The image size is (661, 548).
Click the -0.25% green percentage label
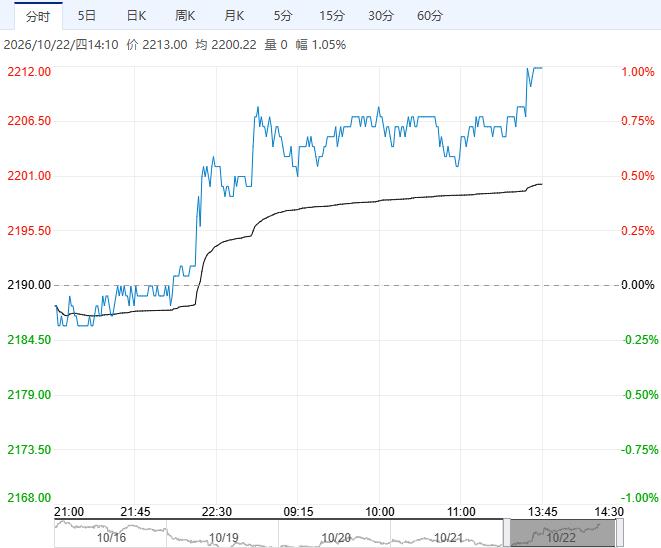[641, 340]
